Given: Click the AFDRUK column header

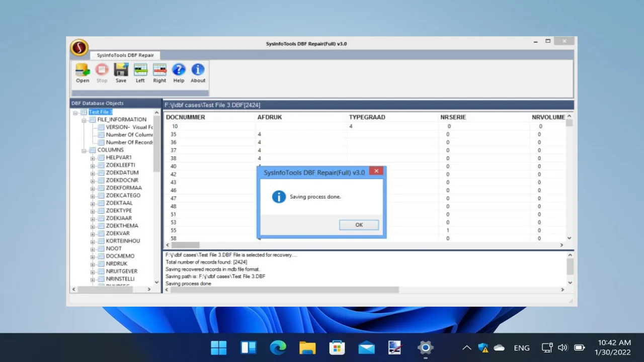Looking at the screenshot, I should (270, 117).
